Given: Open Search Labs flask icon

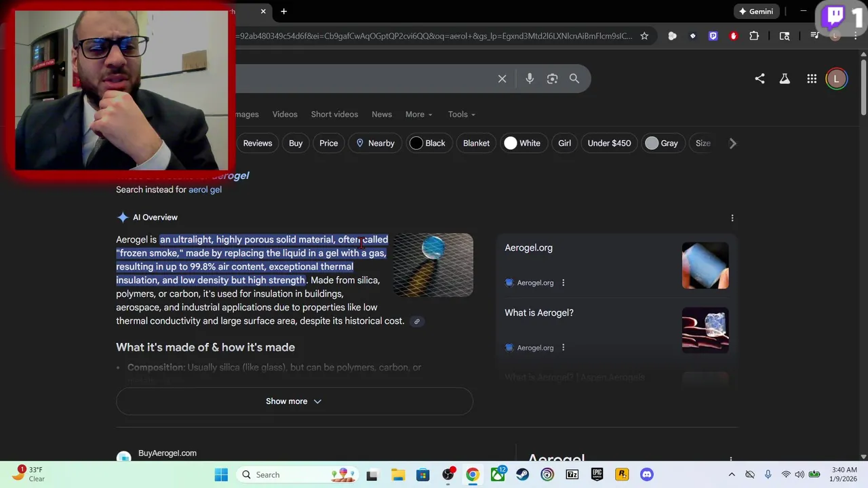Looking at the screenshot, I should (785, 79).
